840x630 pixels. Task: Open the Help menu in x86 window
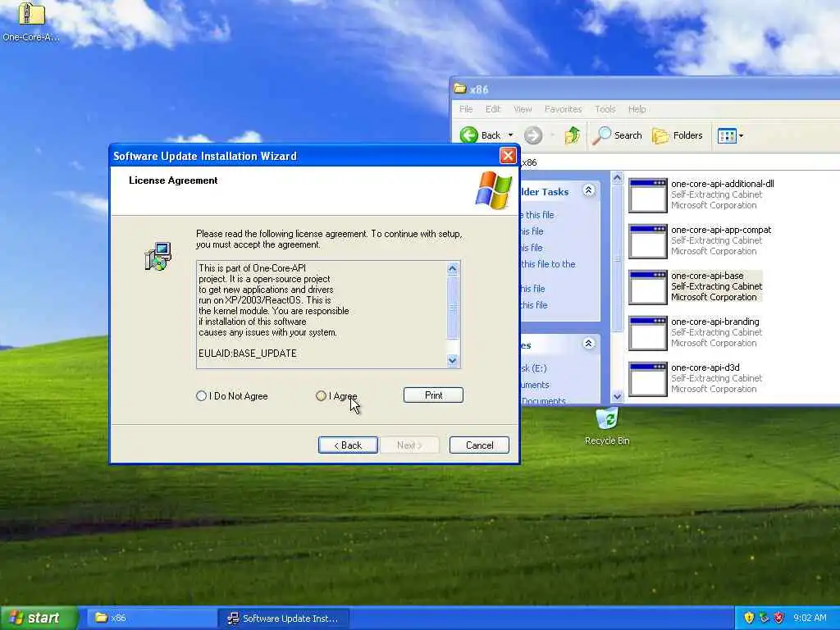coord(637,109)
